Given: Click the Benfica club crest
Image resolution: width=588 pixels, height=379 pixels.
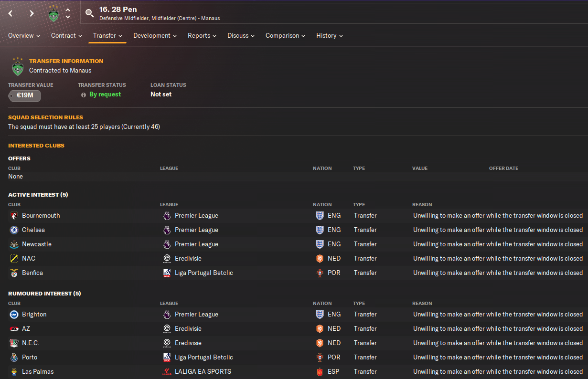Looking at the screenshot, I should click(x=14, y=273).
